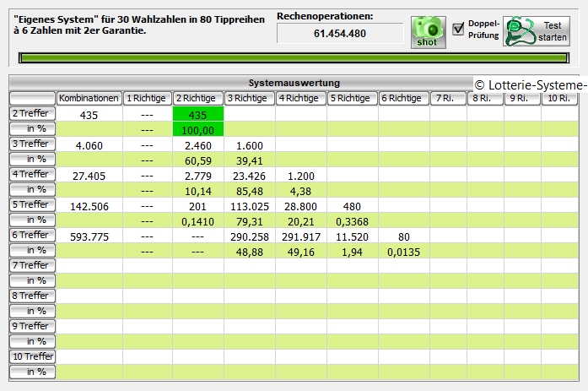Select the 10 Ri. column header

(559, 98)
